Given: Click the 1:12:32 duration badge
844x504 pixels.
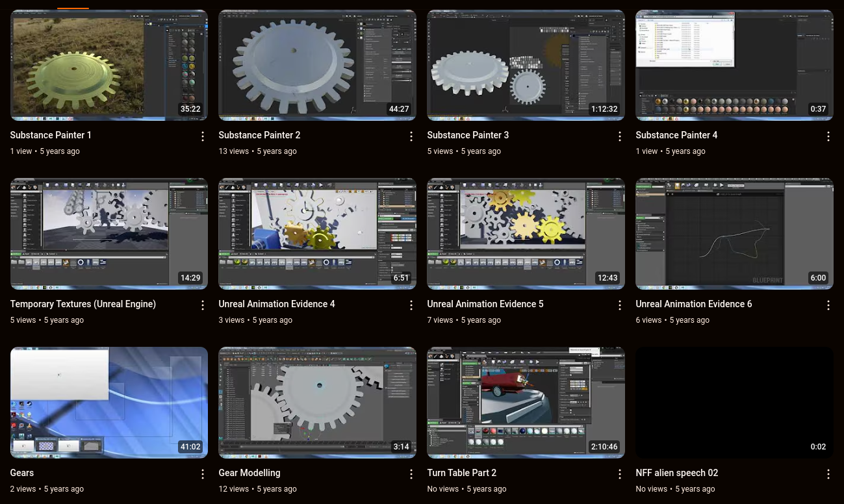Looking at the screenshot, I should point(604,109).
